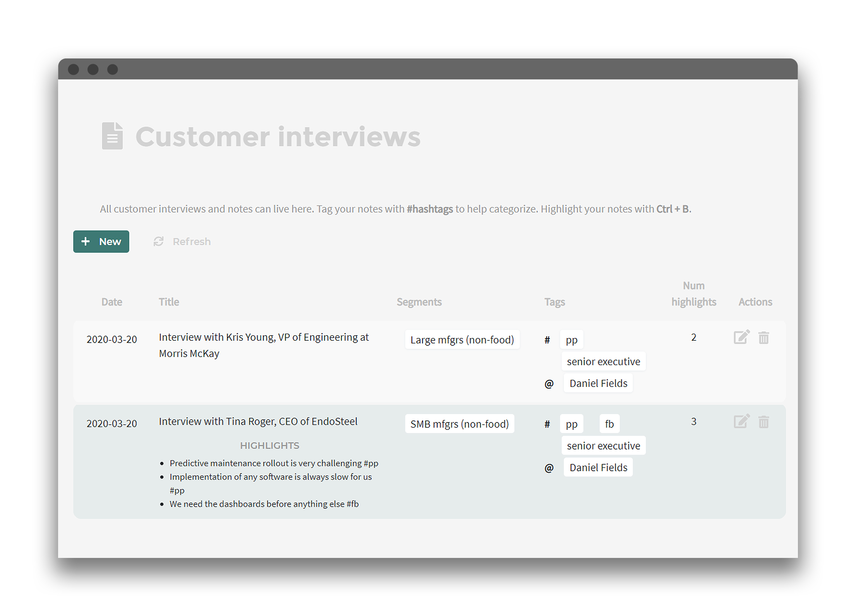Screen dimensions: 856x616
Task: Expand the SMB mfgrs (non-food) segment chip
Action: click(x=460, y=424)
